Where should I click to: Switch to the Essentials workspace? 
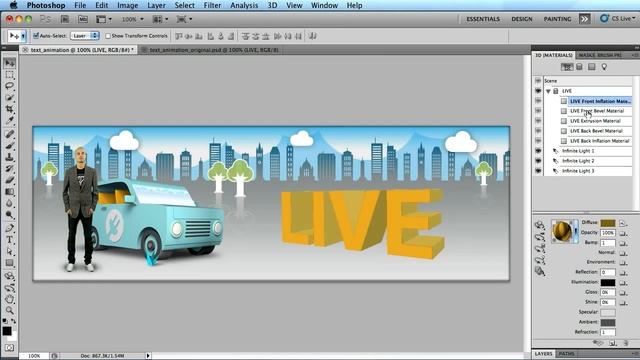(483, 19)
